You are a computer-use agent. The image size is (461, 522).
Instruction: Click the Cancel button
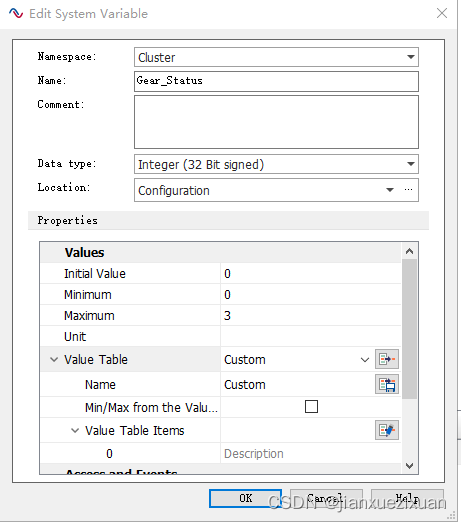(326, 498)
